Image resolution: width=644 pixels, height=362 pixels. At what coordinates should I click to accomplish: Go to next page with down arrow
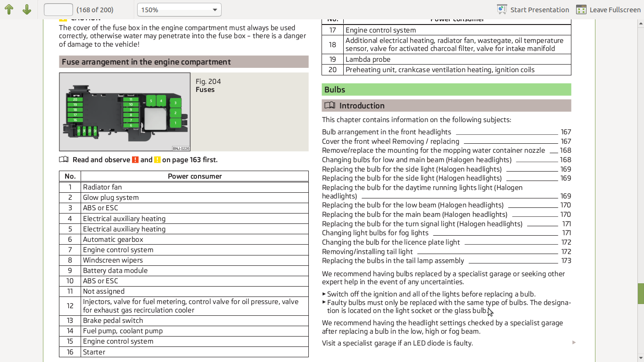pyautogui.click(x=27, y=9)
